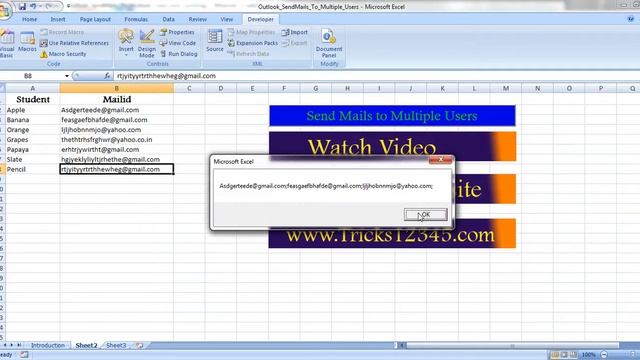Click Expansion Packs
Image resolution: width=640 pixels, height=360 pixels.
(x=253, y=43)
